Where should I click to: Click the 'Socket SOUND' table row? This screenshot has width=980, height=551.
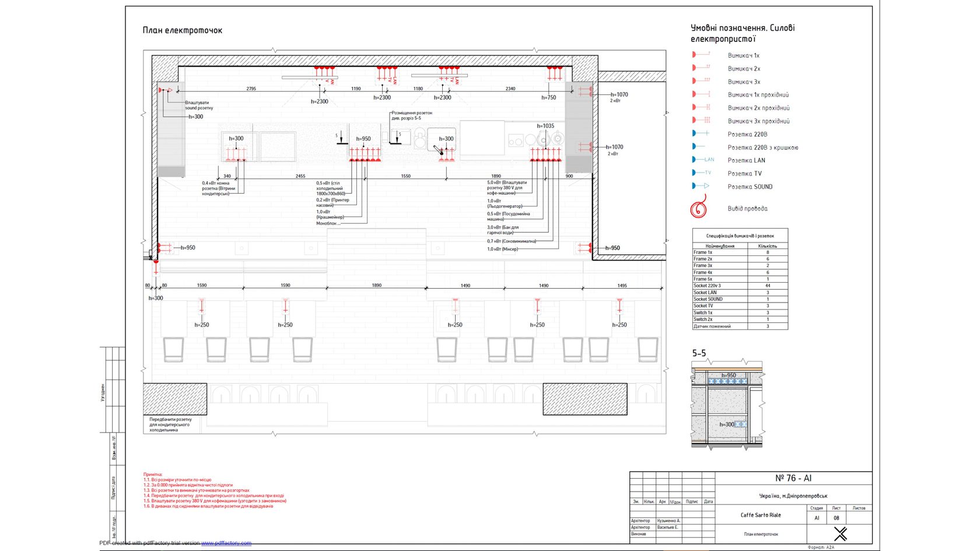tap(740, 299)
